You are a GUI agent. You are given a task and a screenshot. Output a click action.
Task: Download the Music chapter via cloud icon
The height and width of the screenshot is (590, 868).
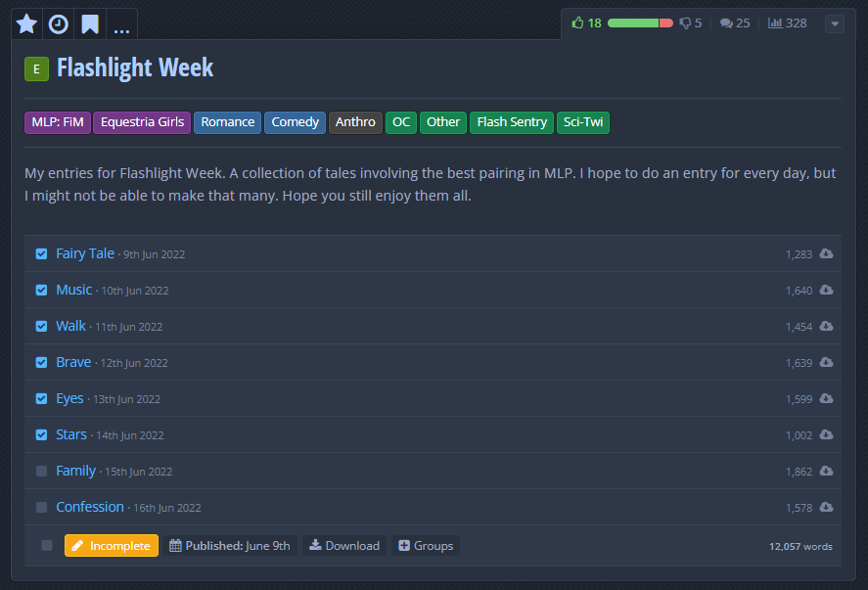coord(827,290)
